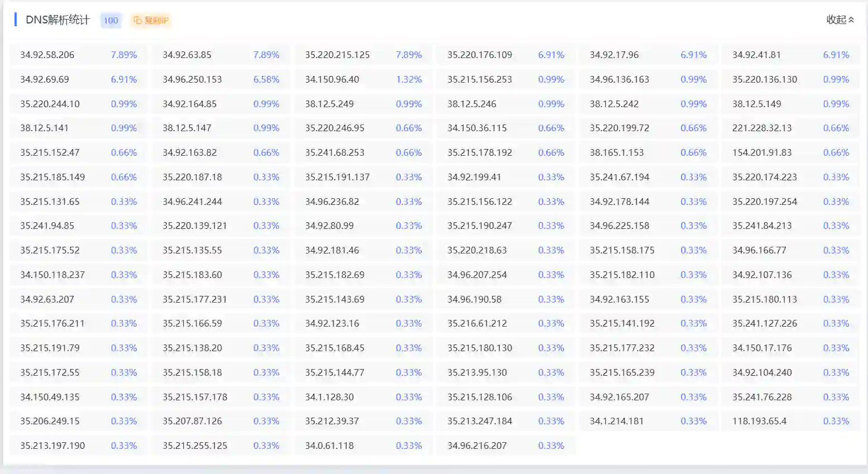Click IP address 34.1.214.181
The width and height of the screenshot is (868, 474).
click(x=617, y=421)
